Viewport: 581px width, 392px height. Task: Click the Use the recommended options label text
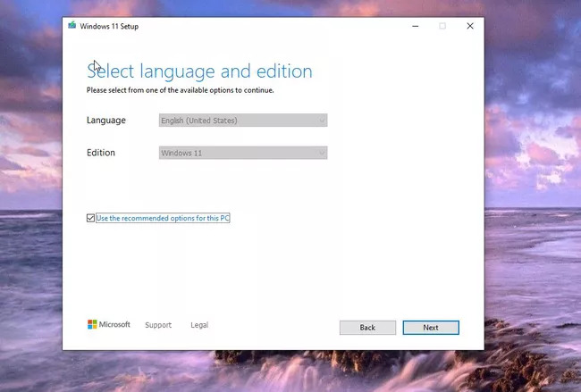pyautogui.click(x=163, y=218)
